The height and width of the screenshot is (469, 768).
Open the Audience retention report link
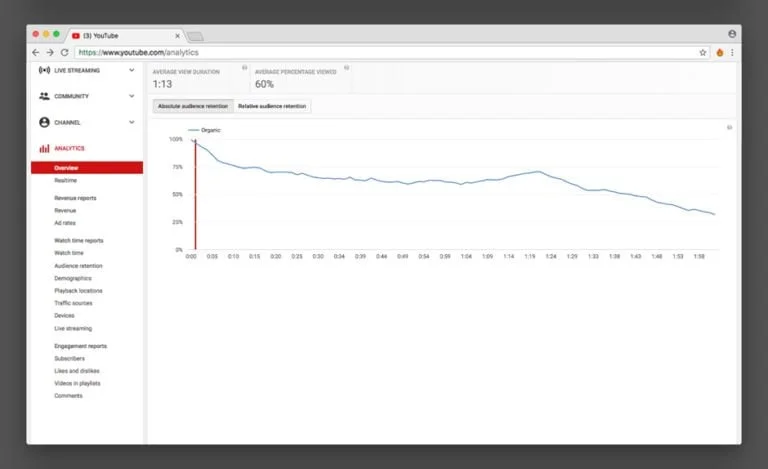click(78, 266)
